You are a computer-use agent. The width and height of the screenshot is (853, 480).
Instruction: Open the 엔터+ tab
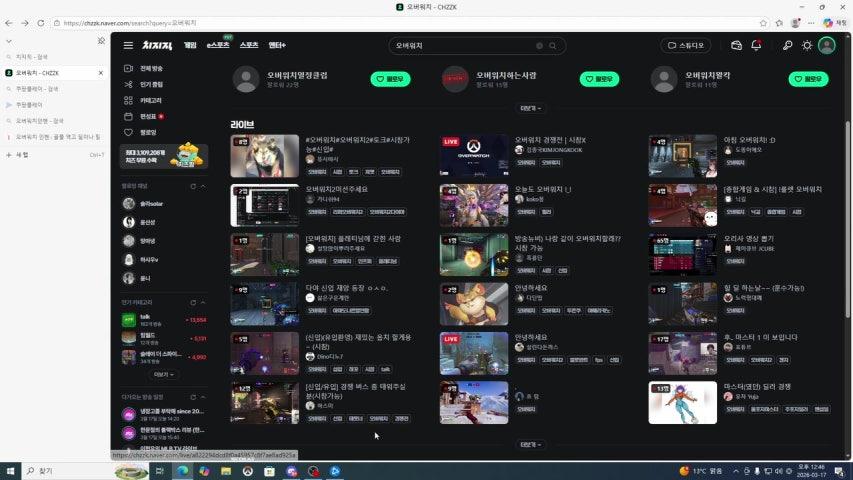(x=277, y=45)
